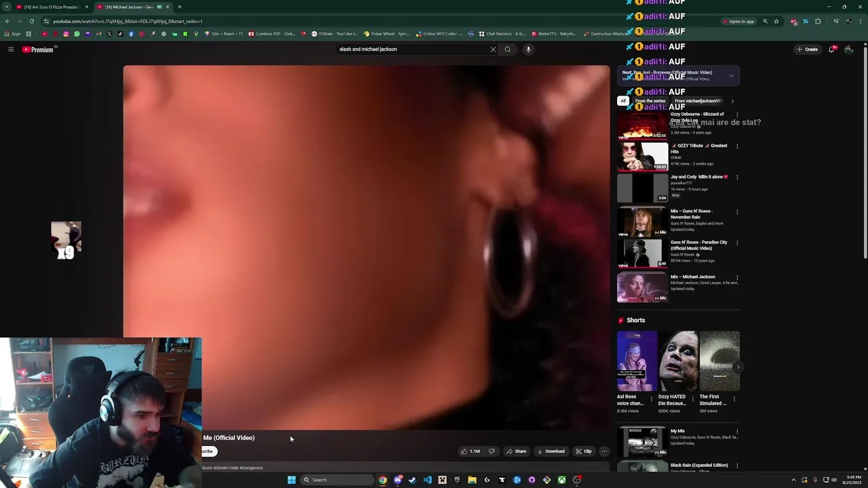Open the Windows Start menu
The width and height of the screenshot is (868, 488).
[292, 480]
